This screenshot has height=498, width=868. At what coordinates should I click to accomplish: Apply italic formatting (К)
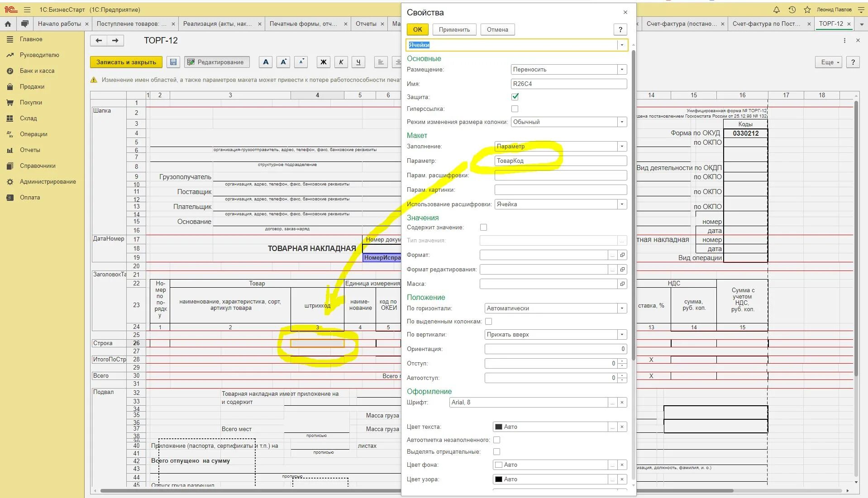tap(341, 62)
